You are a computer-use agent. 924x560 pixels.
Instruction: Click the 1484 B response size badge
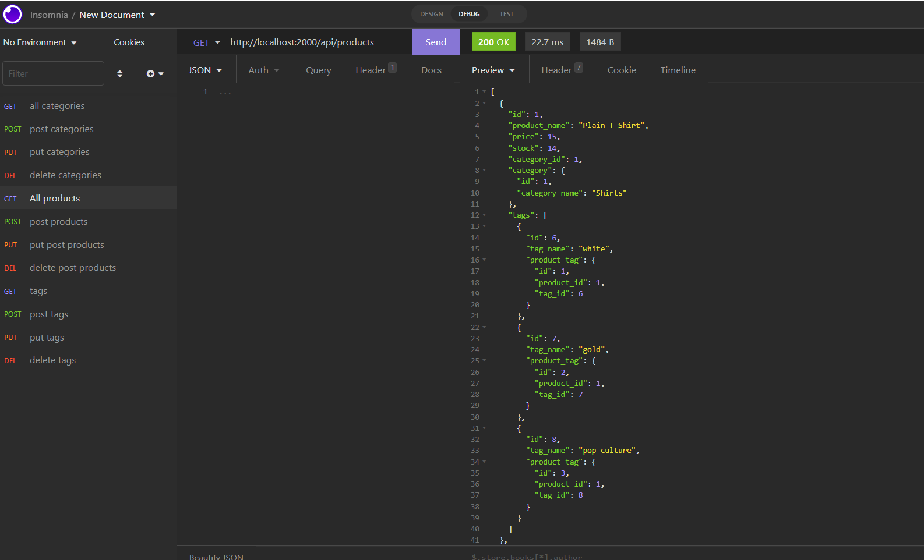pyautogui.click(x=600, y=42)
